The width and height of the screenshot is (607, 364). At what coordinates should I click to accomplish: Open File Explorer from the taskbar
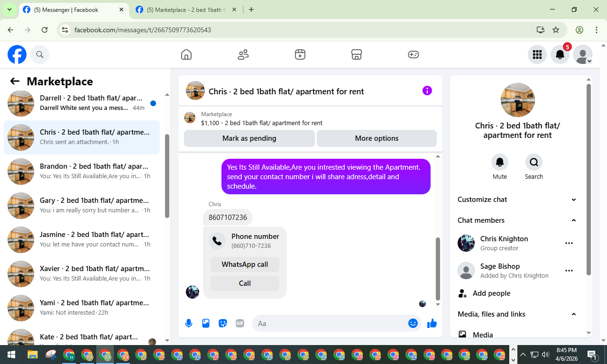[x=32, y=355]
